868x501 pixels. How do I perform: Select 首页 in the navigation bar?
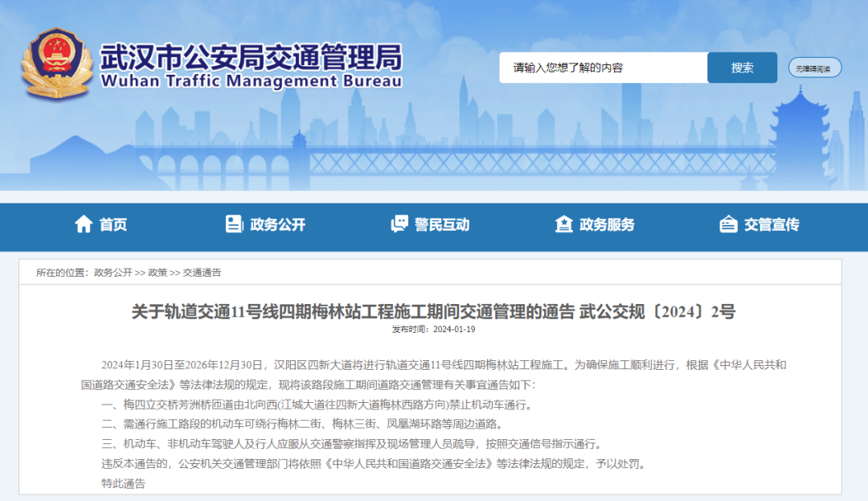pyautogui.click(x=113, y=225)
